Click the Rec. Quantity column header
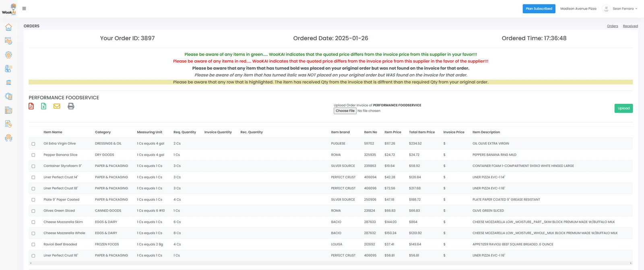This screenshot has width=644, height=270. (x=252, y=132)
